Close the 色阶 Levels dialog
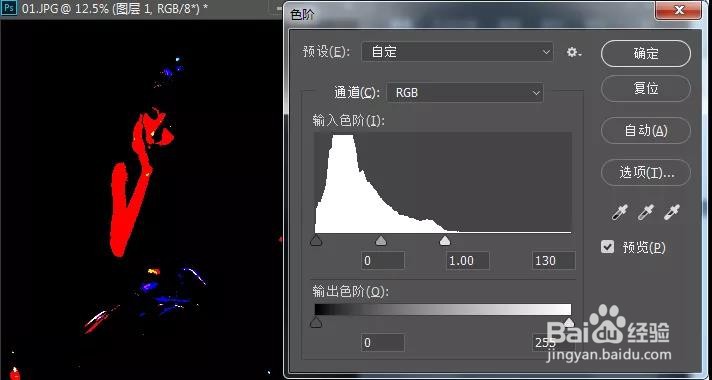This screenshot has height=380, width=712. click(x=679, y=10)
